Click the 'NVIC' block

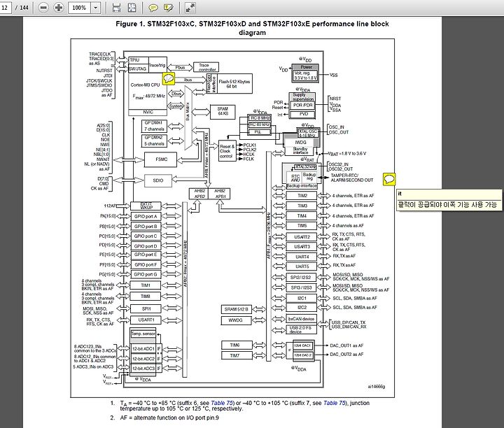(148, 112)
